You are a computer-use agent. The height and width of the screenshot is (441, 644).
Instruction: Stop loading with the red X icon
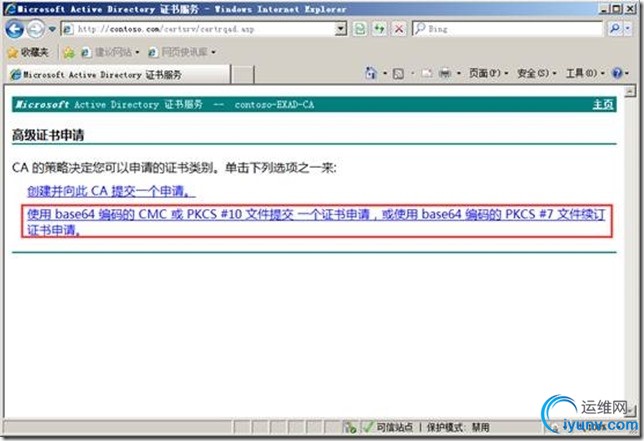click(x=399, y=29)
